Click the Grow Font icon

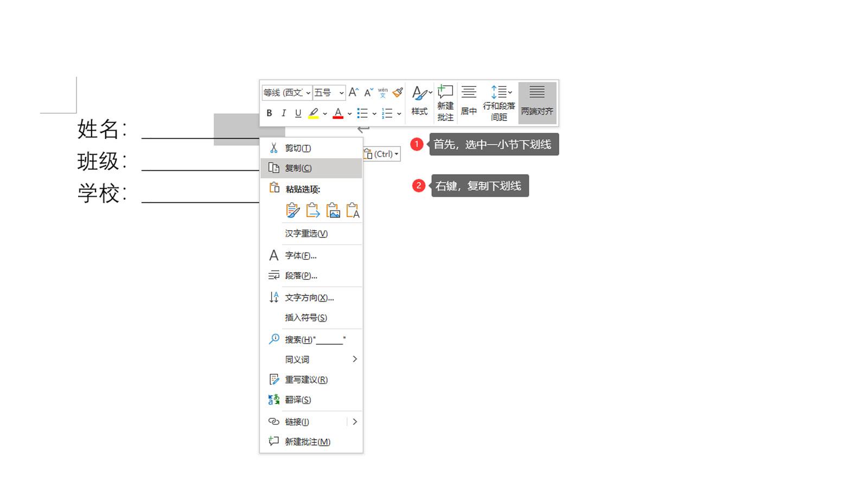(353, 92)
